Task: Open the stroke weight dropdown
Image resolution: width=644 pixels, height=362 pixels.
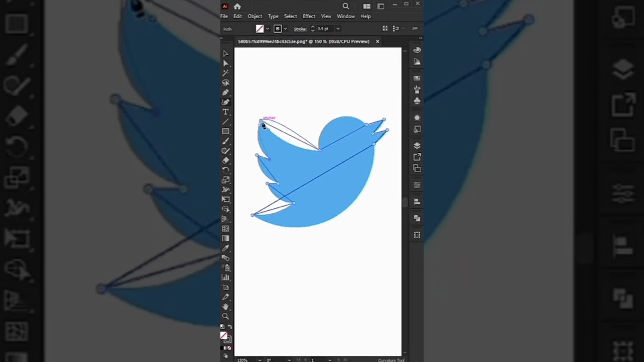Action: click(x=338, y=29)
